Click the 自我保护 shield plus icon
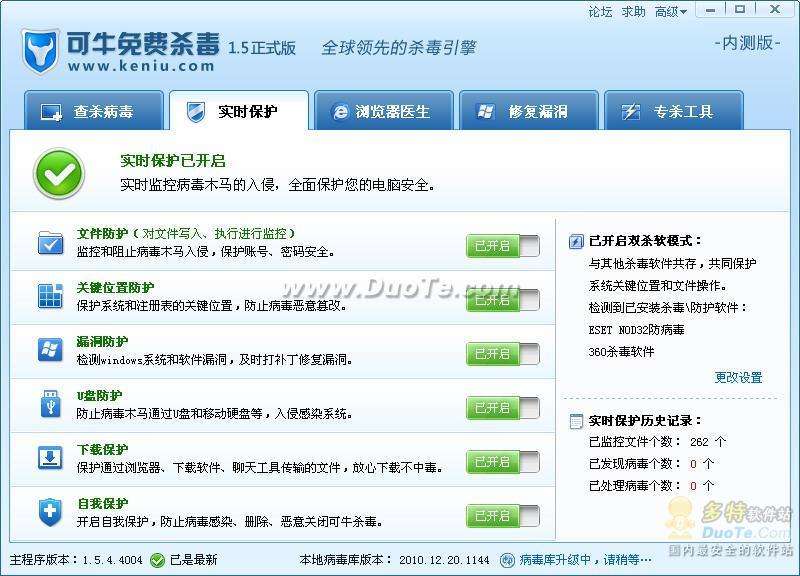Screen dimensions: 800x576 pyautogui.click(x=49, y=512)
